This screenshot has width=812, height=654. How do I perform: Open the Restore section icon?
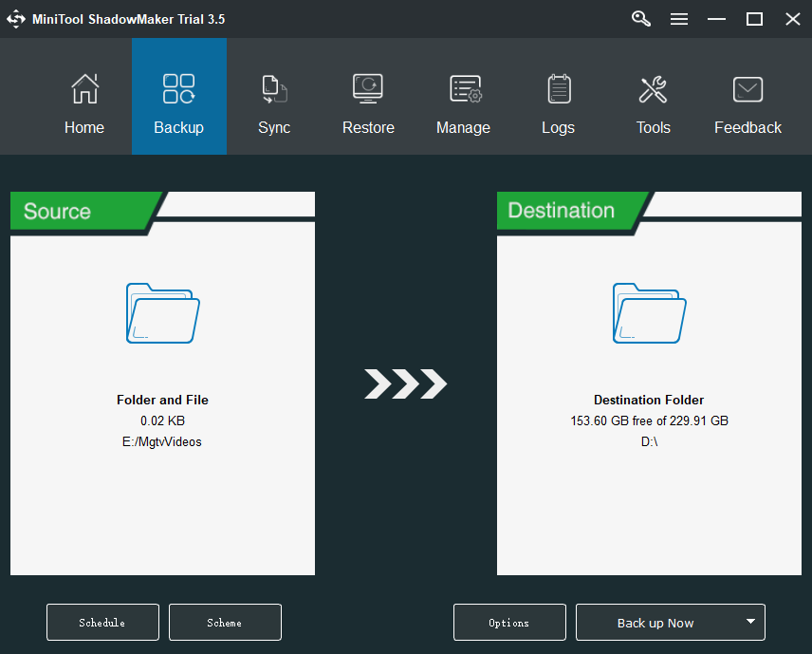[368, 88]
